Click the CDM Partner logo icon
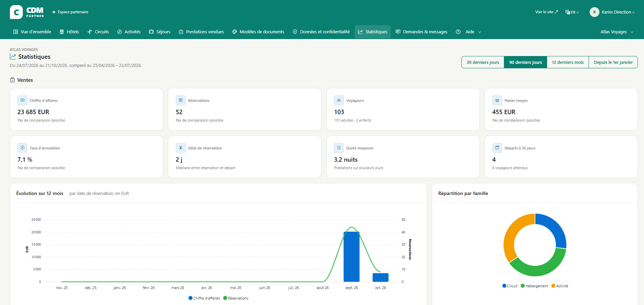The height and width of the screenshot is (305, 644). [16, 12]
